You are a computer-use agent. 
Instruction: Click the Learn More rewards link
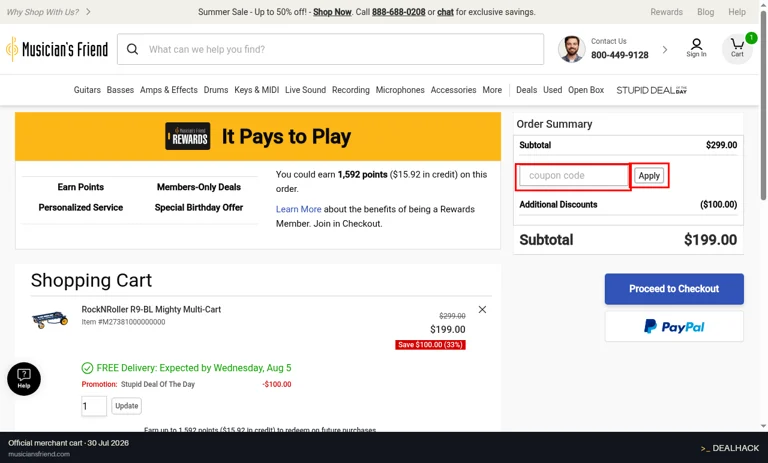pyautogui.click(x=298, y=209)
